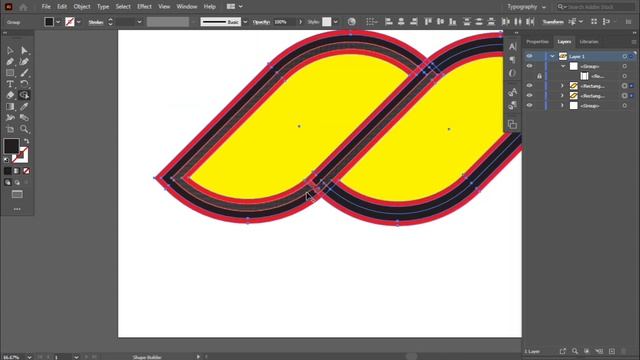Change Screen Mode icon in toolbar
Viewport: 640px width, 360px height.
[17, 194]
